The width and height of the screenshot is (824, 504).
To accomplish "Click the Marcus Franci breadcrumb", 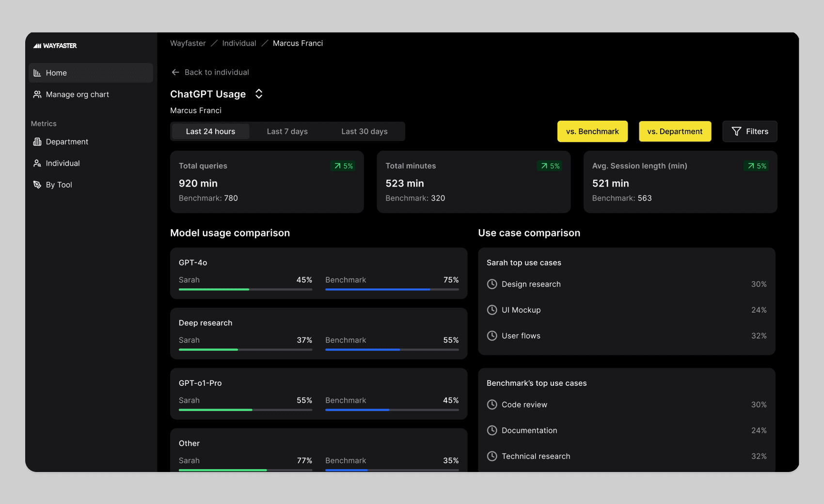I will tap(298, 43).
